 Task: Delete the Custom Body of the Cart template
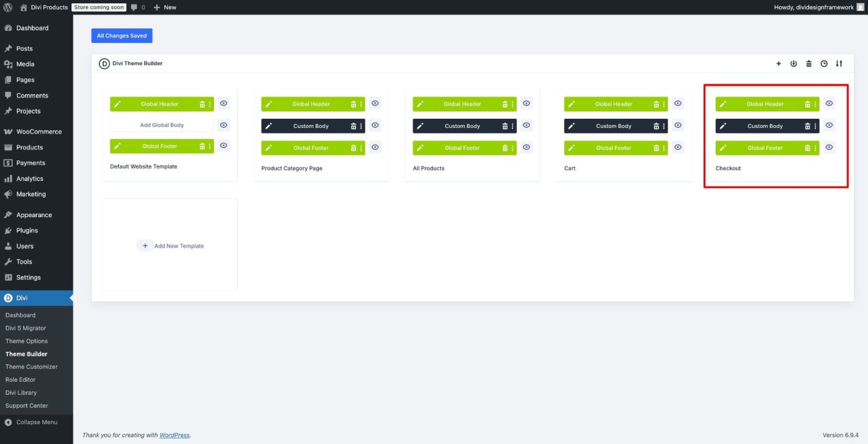656,126
